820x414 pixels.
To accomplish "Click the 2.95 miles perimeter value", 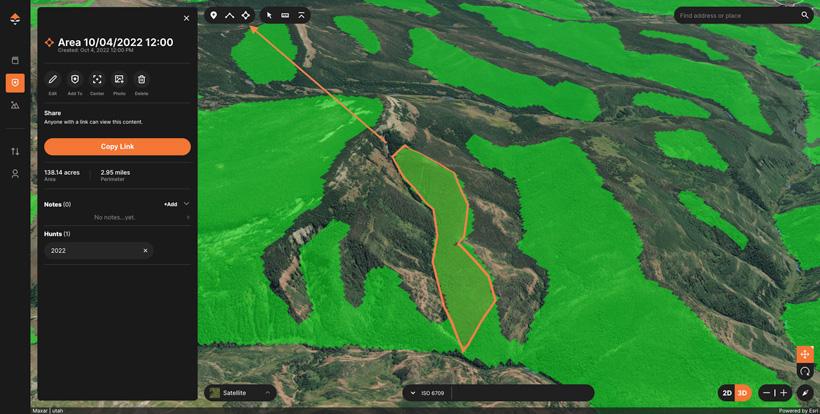I will tap(115, 172).
